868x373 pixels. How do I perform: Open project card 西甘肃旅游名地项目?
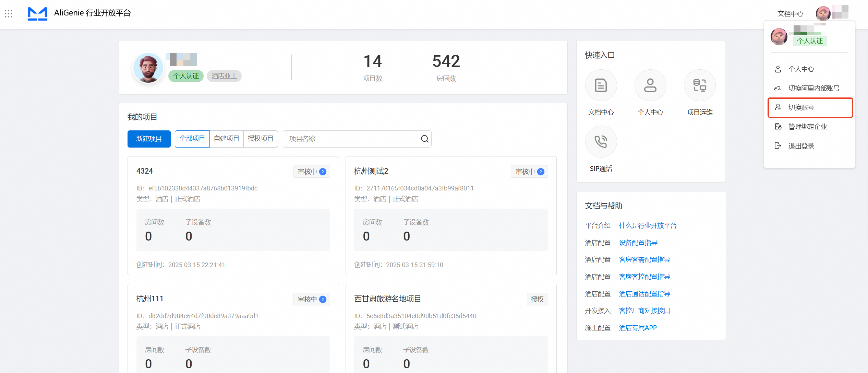451,328
